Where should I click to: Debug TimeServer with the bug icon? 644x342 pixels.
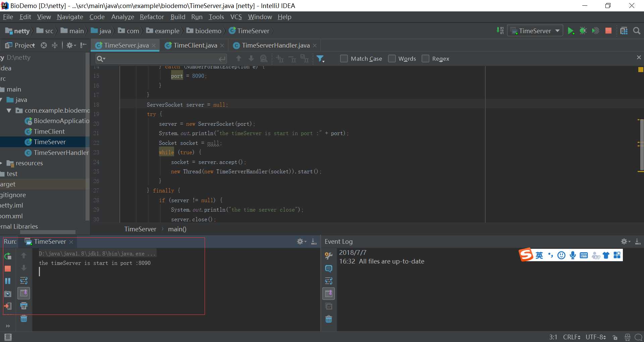point(583,31)
